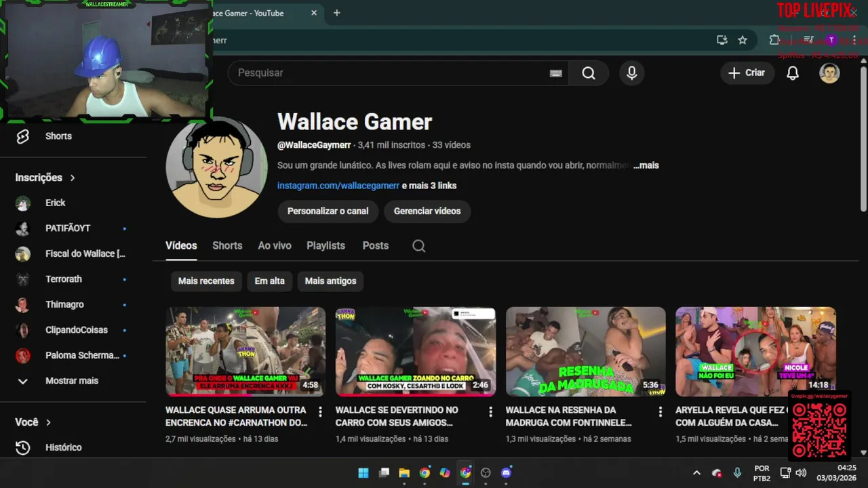
Task: Switch to the Playlists tab
Action: tap(325, 246)
